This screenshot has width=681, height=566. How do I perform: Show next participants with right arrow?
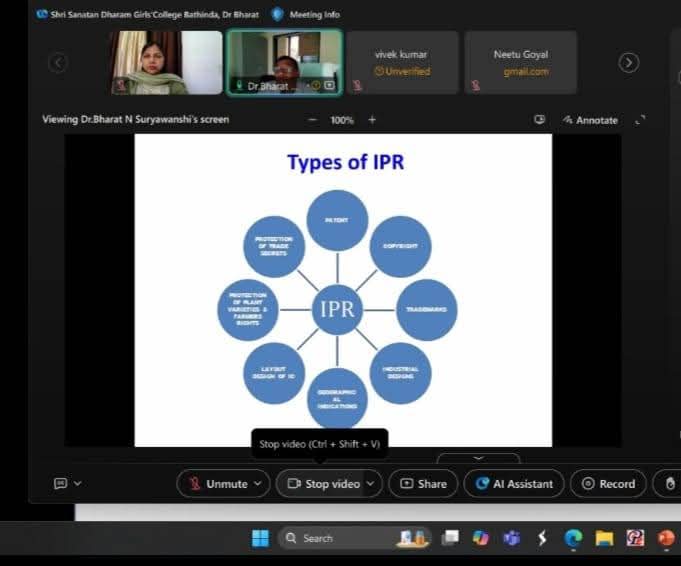coord(629,62)
